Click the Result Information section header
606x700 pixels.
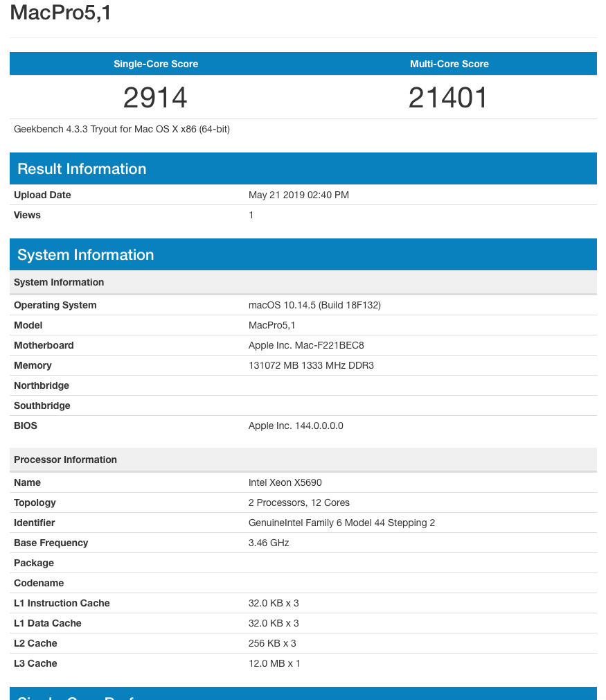(x=303, y=168)
